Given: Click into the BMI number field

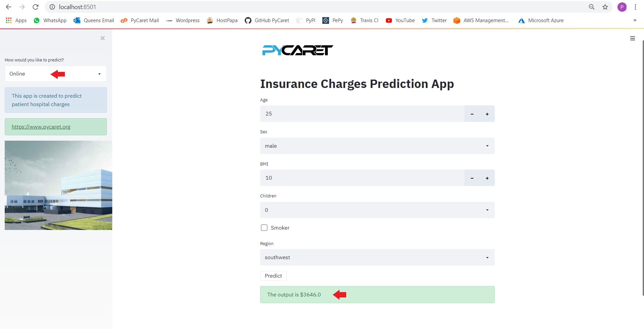Looking at the screenshot, I should tap(362, 178).
